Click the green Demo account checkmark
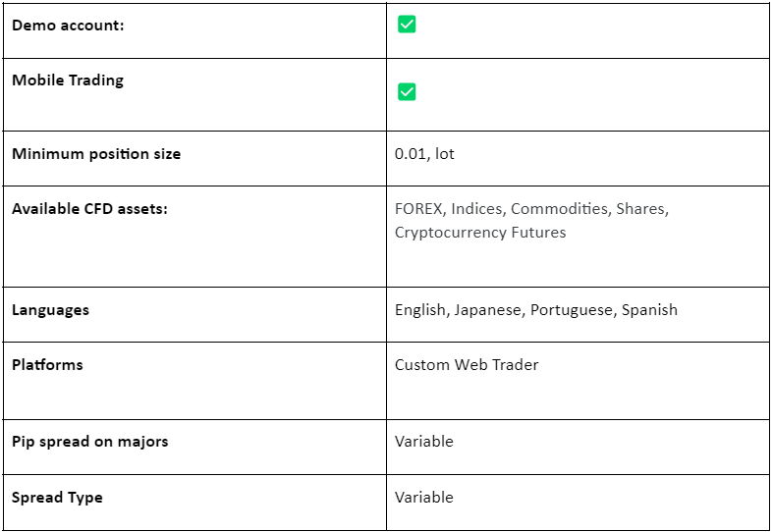Screen dimensions: 773x532 (407, 25)
